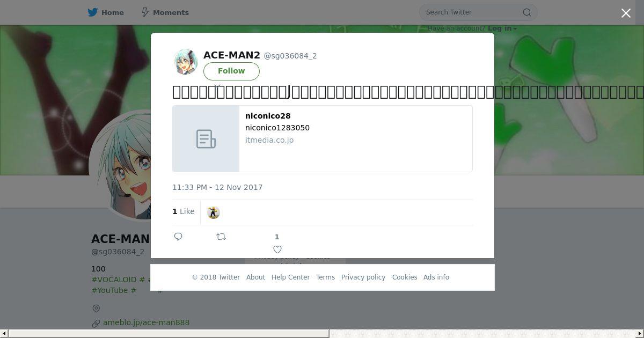This screenshot has width=644, height=338.
Task: Open tweet options caret below Follow button
Action: 217,85
